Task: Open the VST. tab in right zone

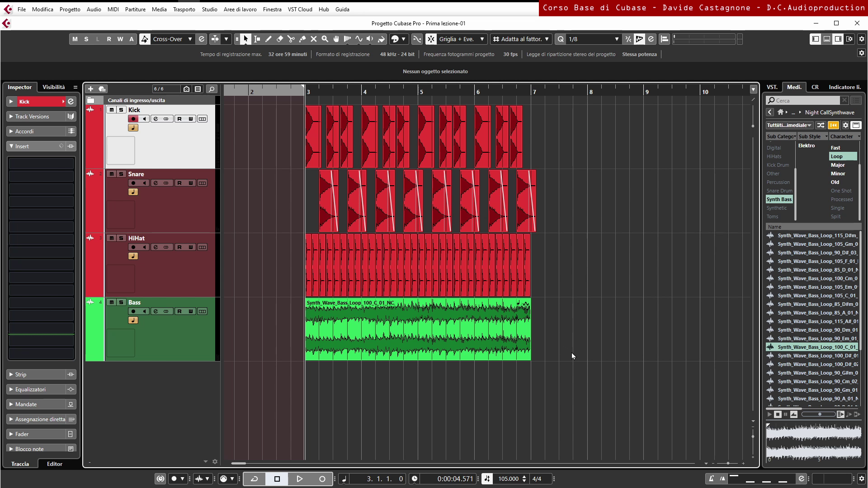Action: pos(772,87)
